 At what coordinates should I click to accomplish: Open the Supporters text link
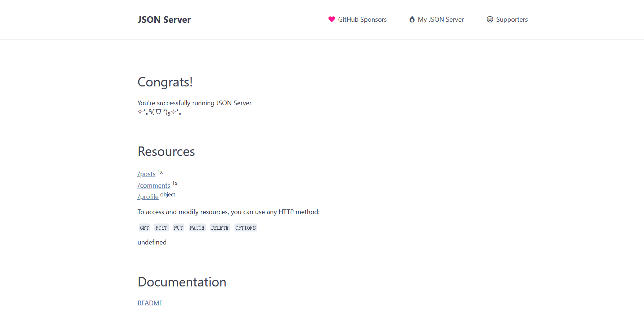512,20
